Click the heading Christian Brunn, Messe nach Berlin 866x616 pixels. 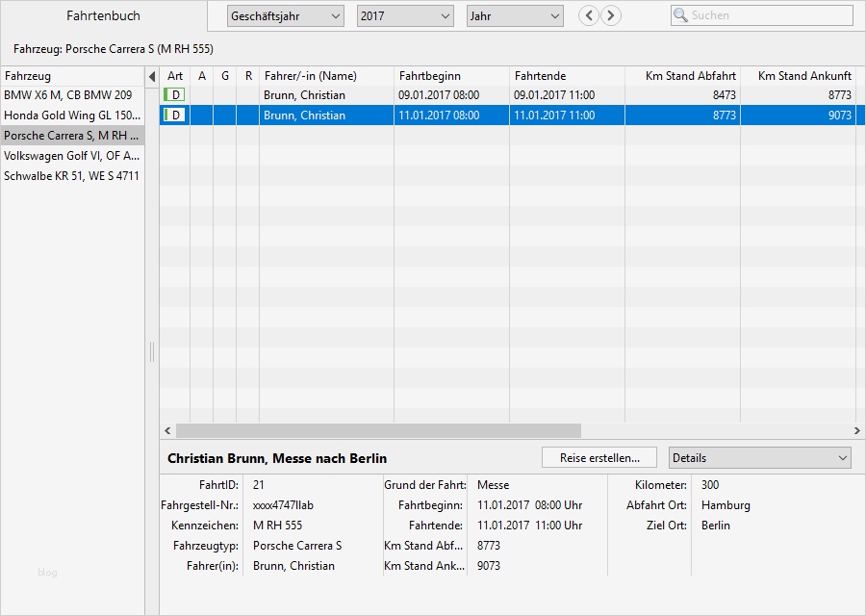(277, 458)
